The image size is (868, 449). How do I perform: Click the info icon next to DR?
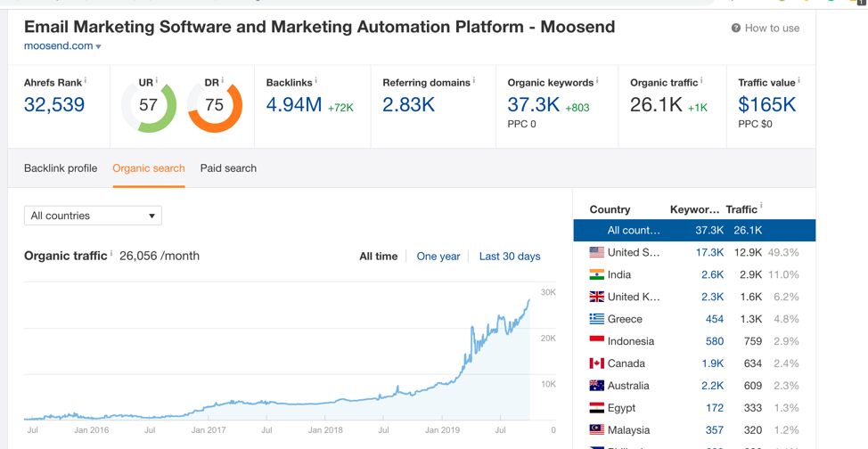pos(223,81)
